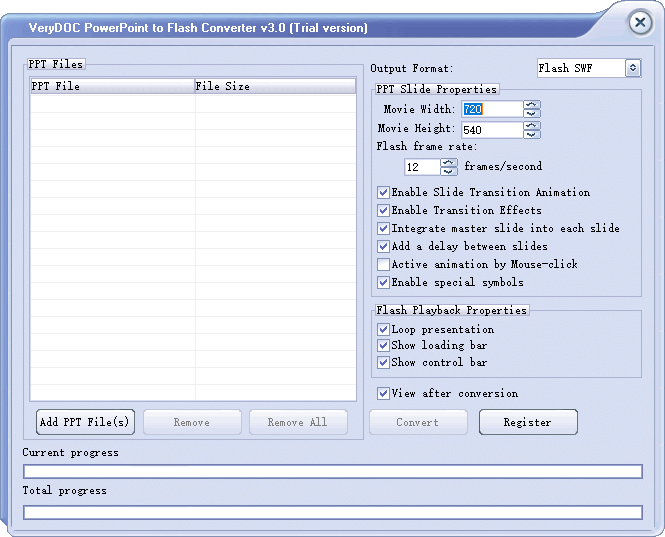665x537 pixels.
Task: Open the Output Format dropdown
Action: click(x=633, y=68)
